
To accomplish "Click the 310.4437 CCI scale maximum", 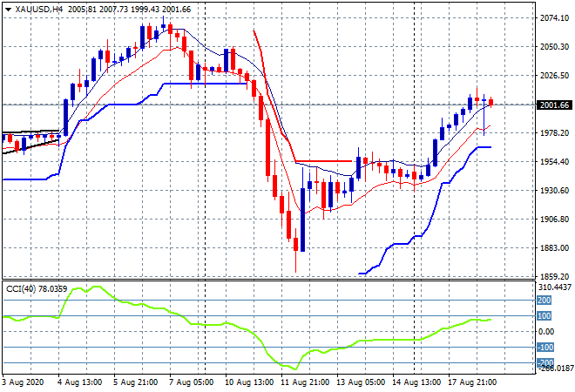I will coord(554,287).
